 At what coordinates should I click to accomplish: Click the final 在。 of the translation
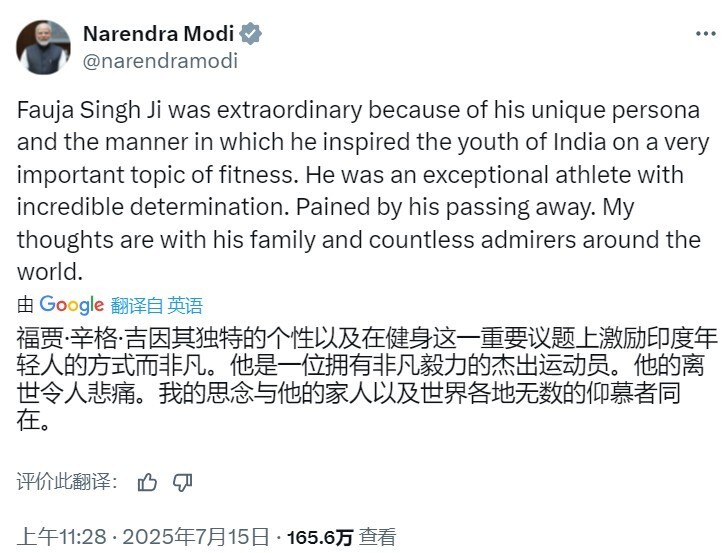coord(33,420)
